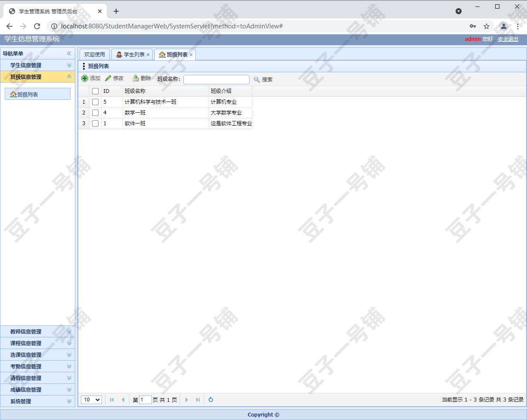This screenshot has height=420, width=527.
Task: Toggle the select-all checkbox in table header
Action: tap(95, 91)
